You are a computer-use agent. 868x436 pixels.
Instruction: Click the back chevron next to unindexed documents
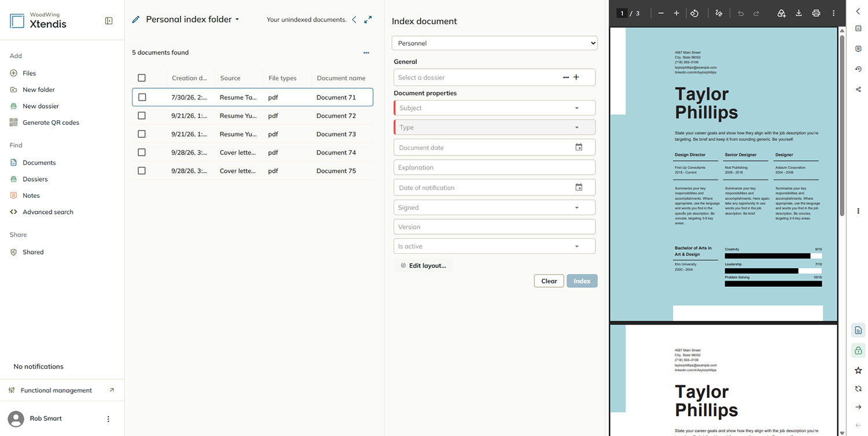(x=354, y=20)
